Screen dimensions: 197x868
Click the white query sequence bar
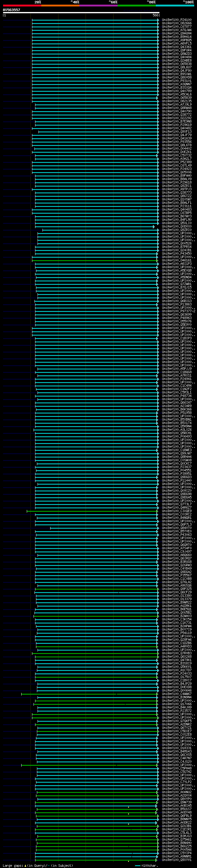pyautogui.click(x=81, y=12)
